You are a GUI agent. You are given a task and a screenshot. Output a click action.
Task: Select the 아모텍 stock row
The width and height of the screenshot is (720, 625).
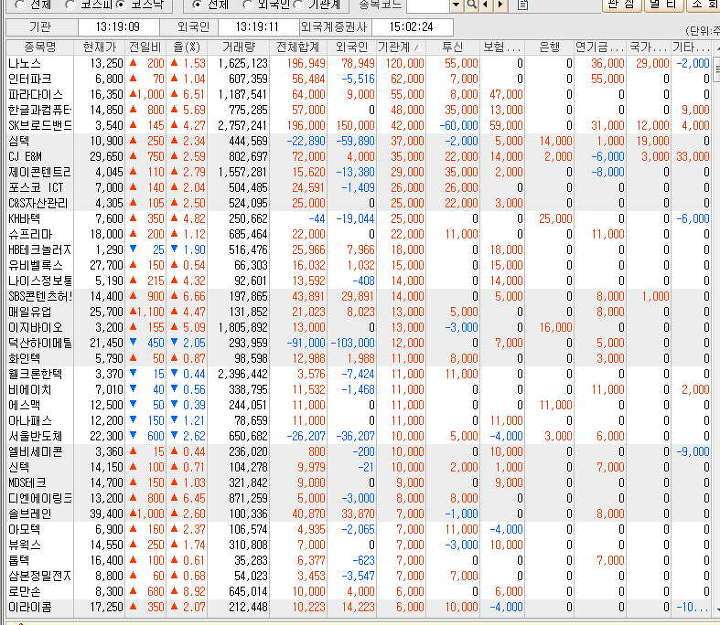click(x=360, y=529)
